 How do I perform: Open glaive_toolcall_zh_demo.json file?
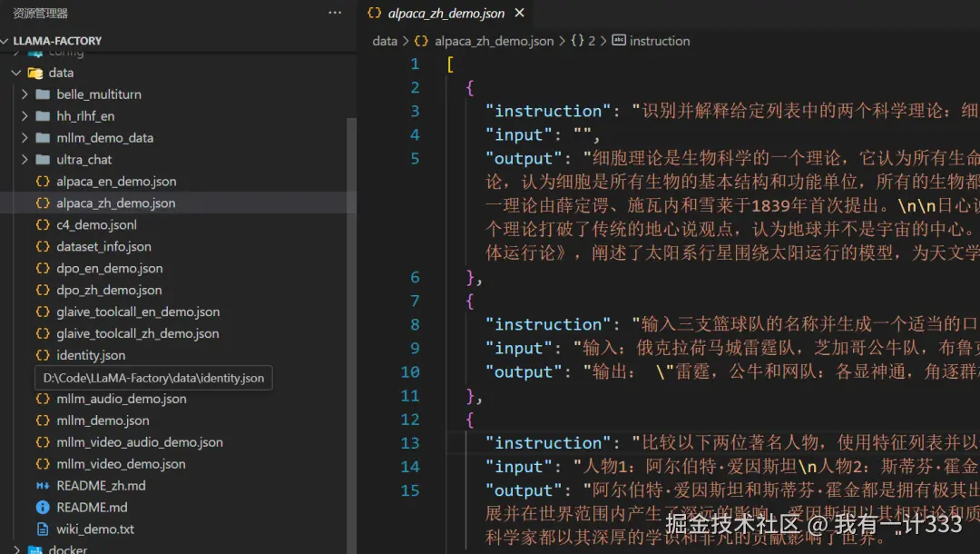[138, 333]
